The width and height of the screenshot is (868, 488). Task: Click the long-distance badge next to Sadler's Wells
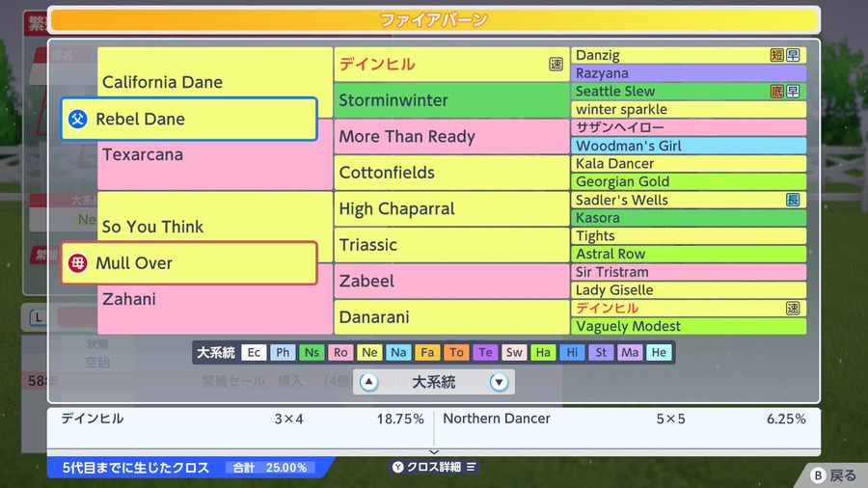tap(793, 200)
